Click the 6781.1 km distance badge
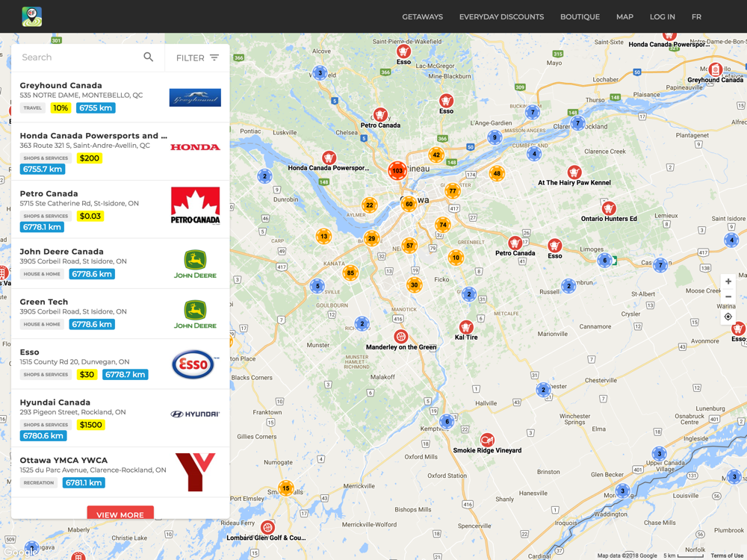Viewport: 747px width, 560px height. tap(84, 483)
